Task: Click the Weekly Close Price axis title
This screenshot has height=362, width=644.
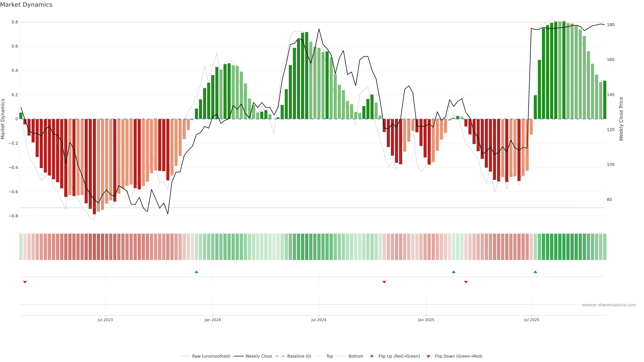Action: pos(621,119)
